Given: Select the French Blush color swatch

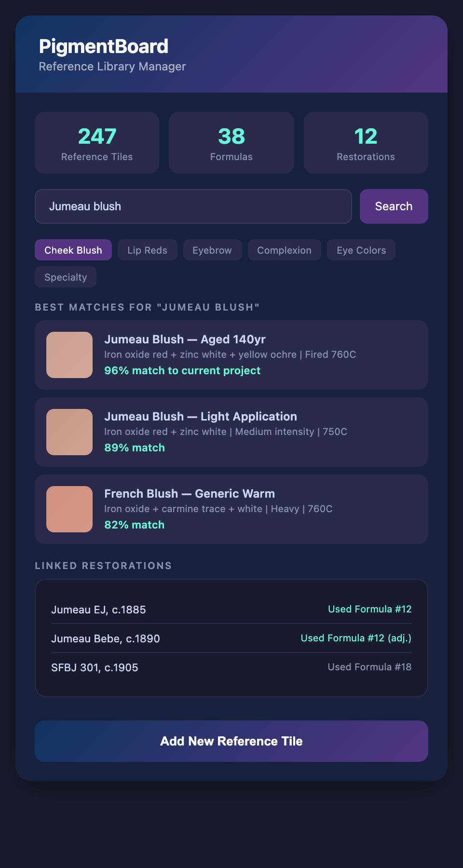Looking at the screenshot, I should [x=69, y=509].
